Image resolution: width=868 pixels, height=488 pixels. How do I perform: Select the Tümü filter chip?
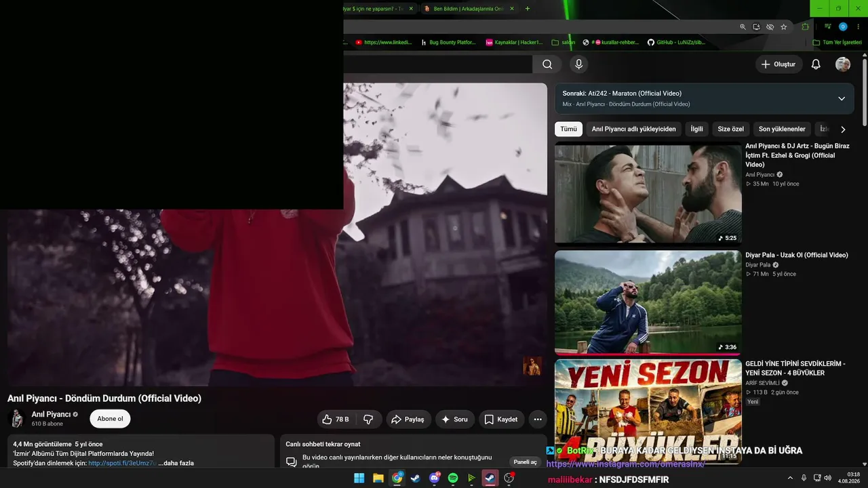[568, 129]
